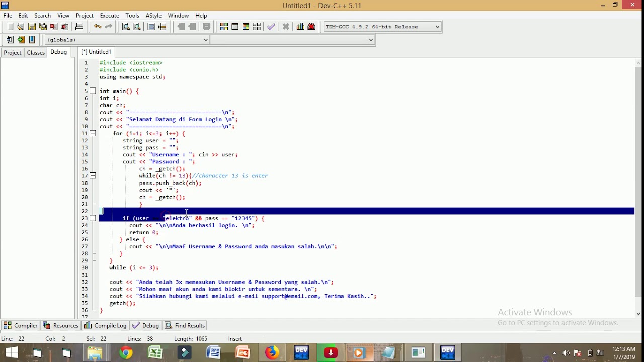Click the Goto line toolbar icon
Viewport: 644px width, 362px height.
pos(163,27)
